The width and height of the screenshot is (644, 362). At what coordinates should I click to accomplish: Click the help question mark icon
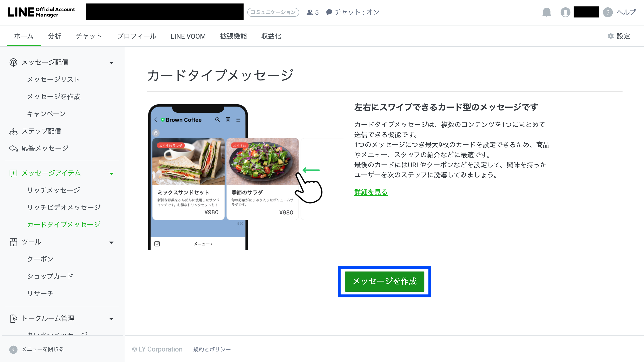[608, 12]
